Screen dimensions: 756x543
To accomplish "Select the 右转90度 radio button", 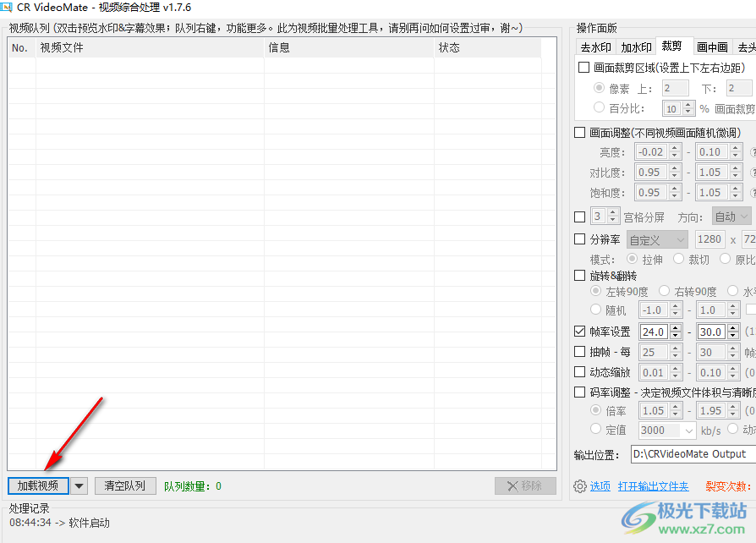I will tap(665, 291).
